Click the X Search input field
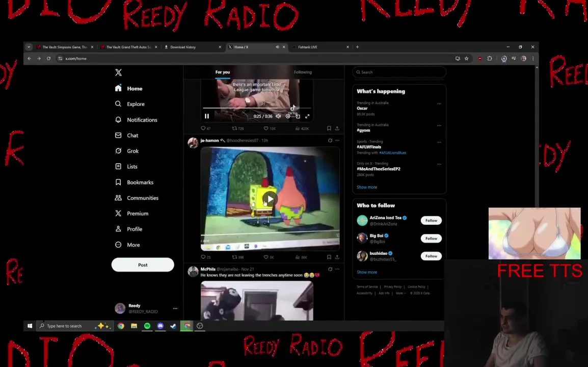This screenshot has height=367, width=588. coord(399,72)
